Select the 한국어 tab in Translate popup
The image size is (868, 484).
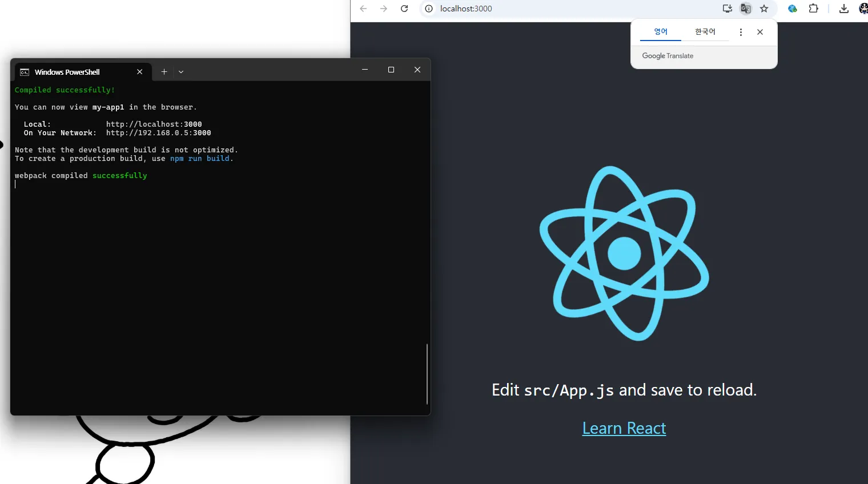(x=705, y=32)
